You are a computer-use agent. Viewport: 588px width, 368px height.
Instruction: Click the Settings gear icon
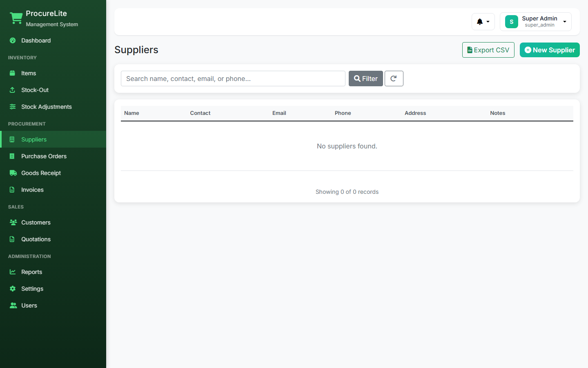pos(13,289)
